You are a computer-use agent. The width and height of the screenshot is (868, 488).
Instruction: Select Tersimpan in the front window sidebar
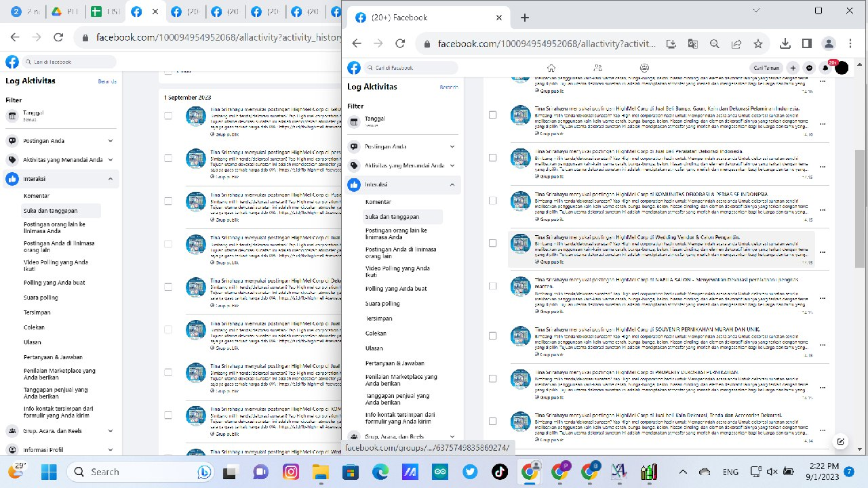click(379, 319)
